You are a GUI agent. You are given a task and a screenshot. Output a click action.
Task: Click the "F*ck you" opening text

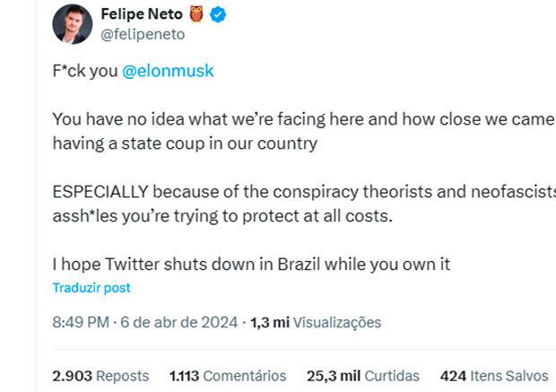click(83, 71)
